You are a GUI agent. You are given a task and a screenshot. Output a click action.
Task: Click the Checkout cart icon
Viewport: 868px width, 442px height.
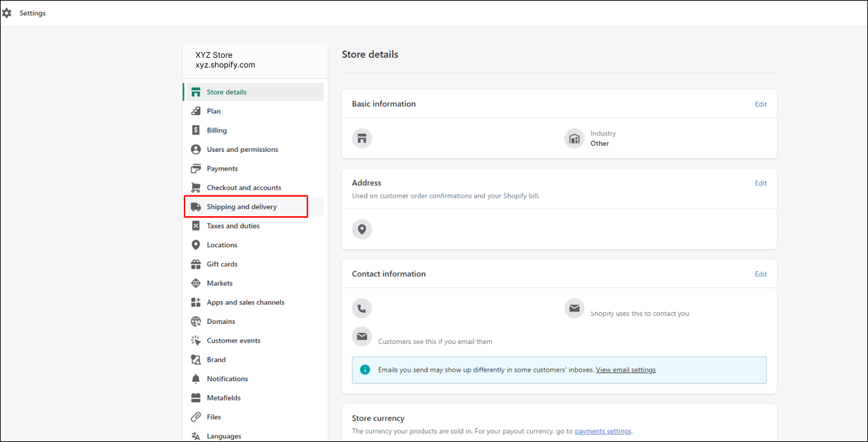pyautogui.click(x=196, y=188)
